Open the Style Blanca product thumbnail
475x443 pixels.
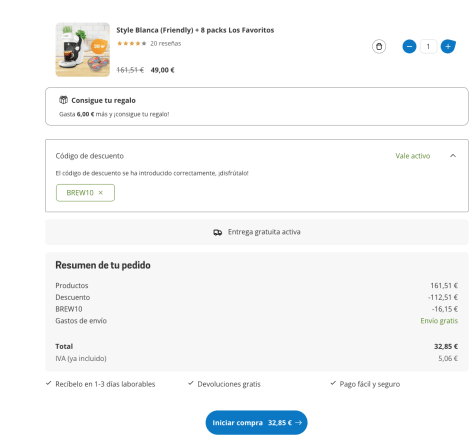point(83,49)
